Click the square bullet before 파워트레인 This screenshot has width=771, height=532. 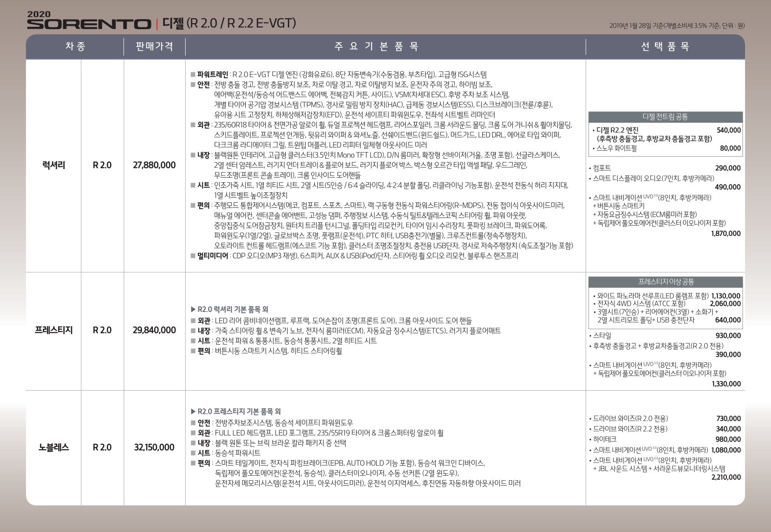point(193,75)
